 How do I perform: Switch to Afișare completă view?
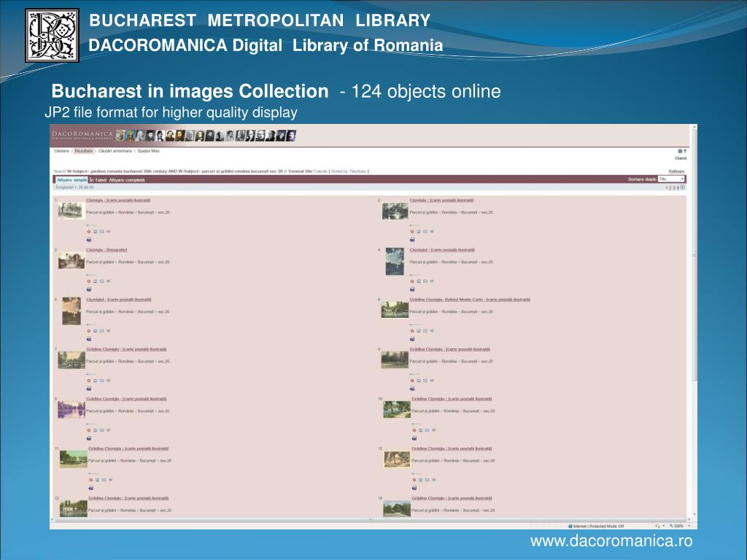pyautogui.click(x=127, y=180)
